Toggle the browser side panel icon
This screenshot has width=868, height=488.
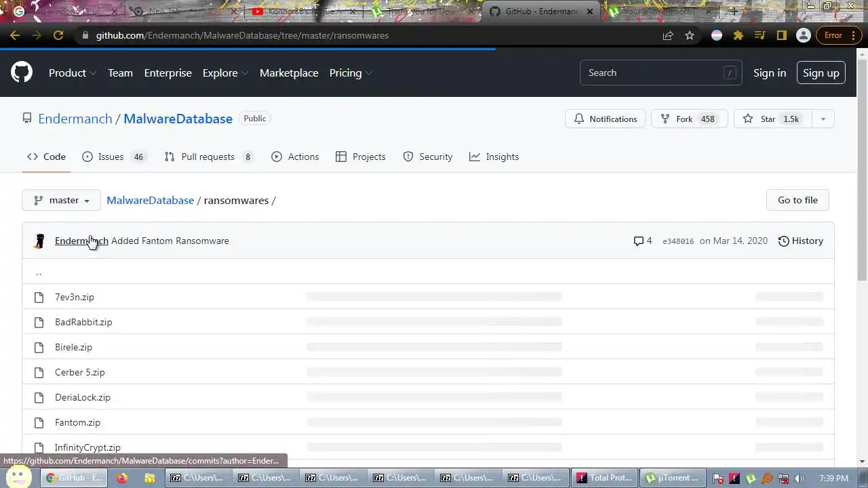(782, 35)
